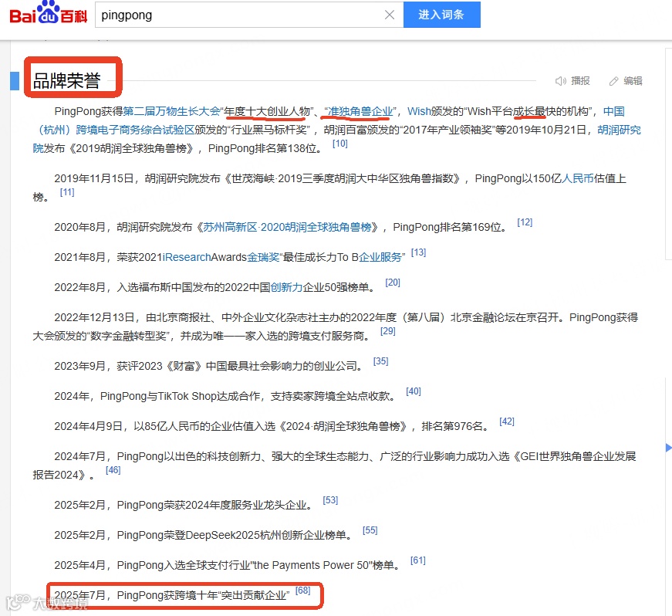
Task: Open reference [13] citation
Action: pos(418,252)
